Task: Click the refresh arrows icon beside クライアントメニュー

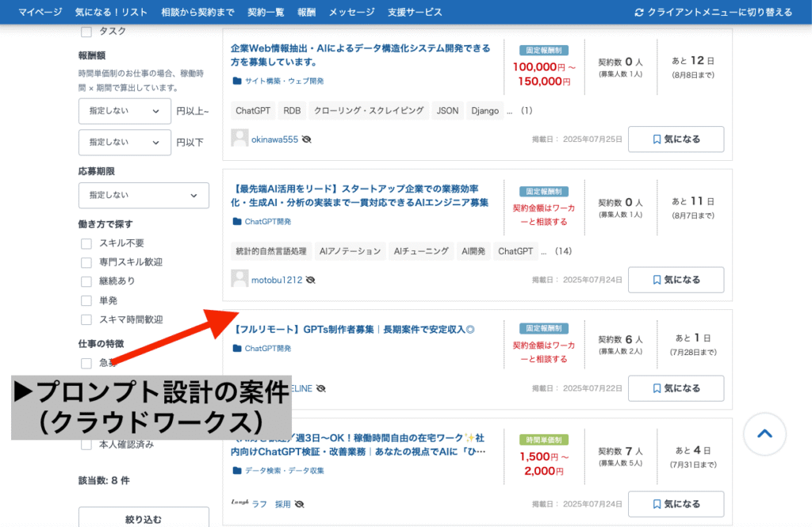Action: (x=639, y=12)
